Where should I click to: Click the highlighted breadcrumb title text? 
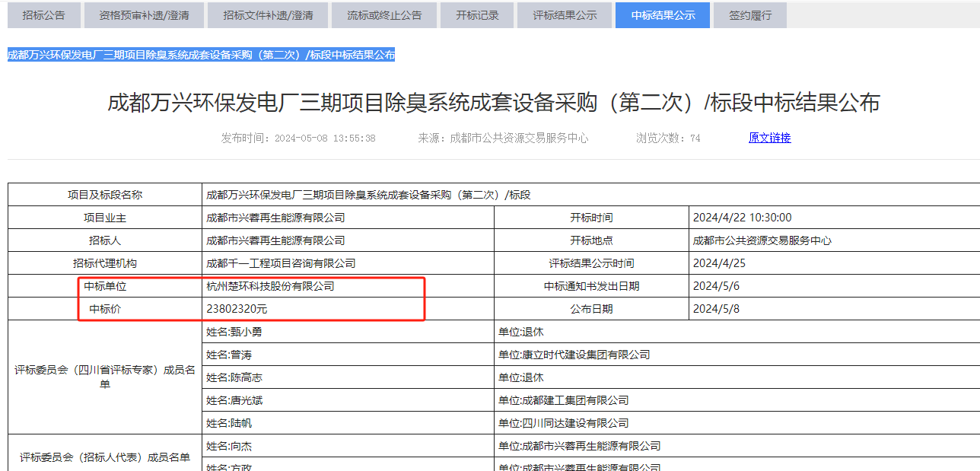(x=202, y=55)
